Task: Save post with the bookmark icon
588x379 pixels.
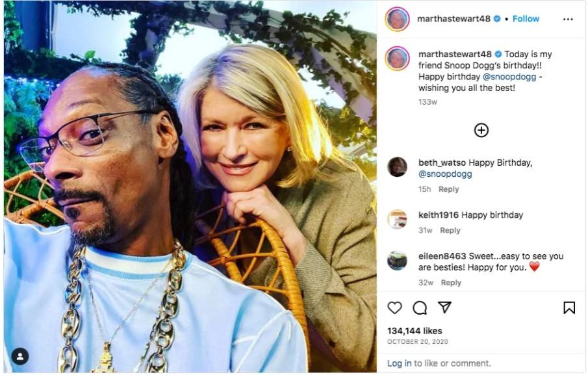Action: tap(569, 307)
